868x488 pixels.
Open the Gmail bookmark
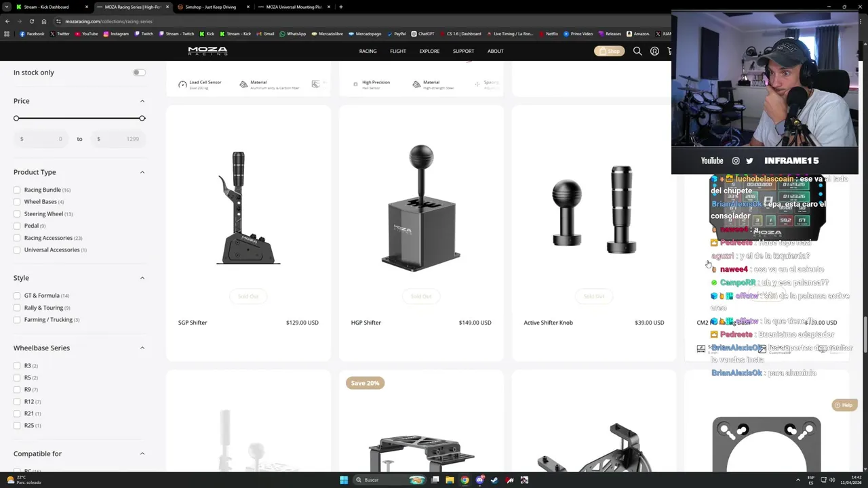coord(265,34)
